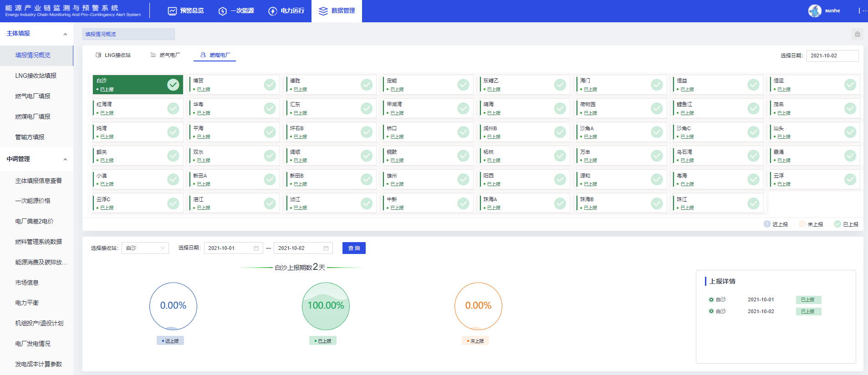Click the checkmark on the 白沙 card
The image size is (868, 375).
pyautogui.click(x=173, y=85)
